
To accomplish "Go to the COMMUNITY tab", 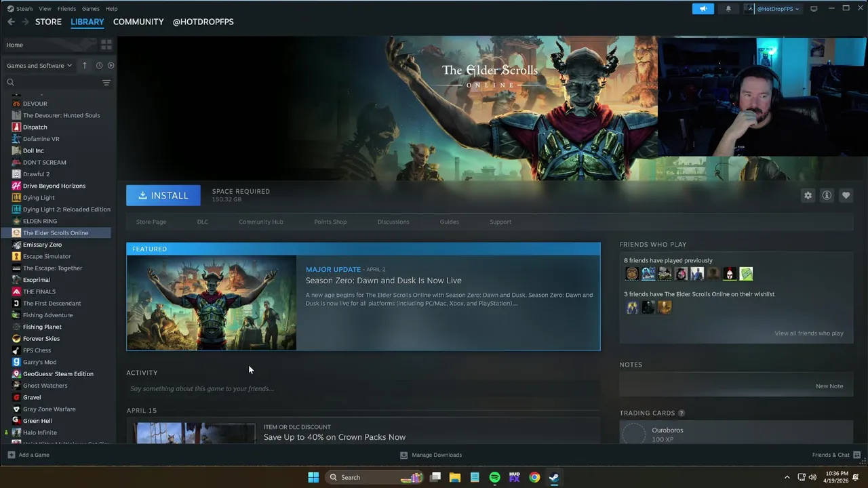I will [x=138, y=22].
